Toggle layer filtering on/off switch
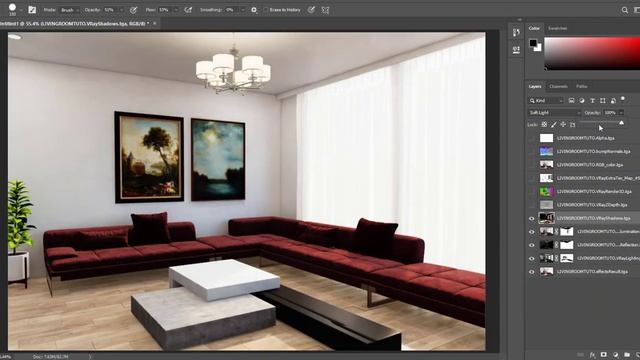 click(x=622, y=99)
